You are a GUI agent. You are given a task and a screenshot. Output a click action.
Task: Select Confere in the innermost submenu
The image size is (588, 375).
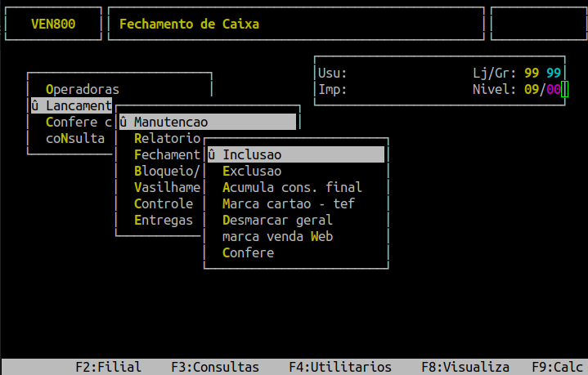point(248,253)
